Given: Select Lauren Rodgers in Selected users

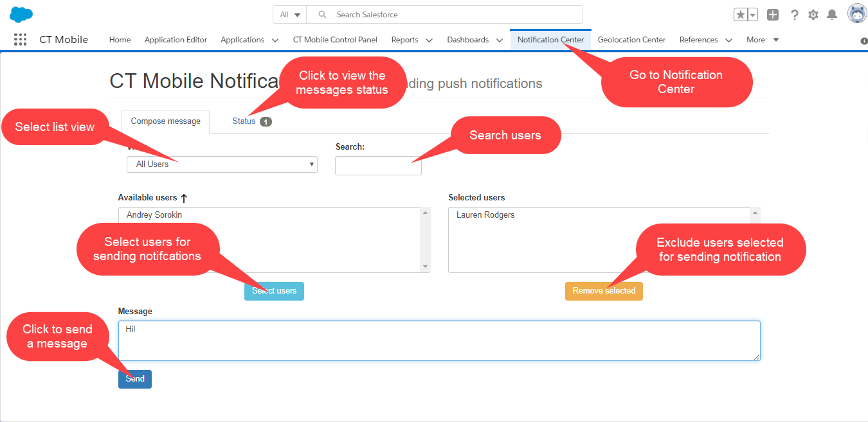Looking at the screenshot, I should pyautogui.click(x=485, y=215).
